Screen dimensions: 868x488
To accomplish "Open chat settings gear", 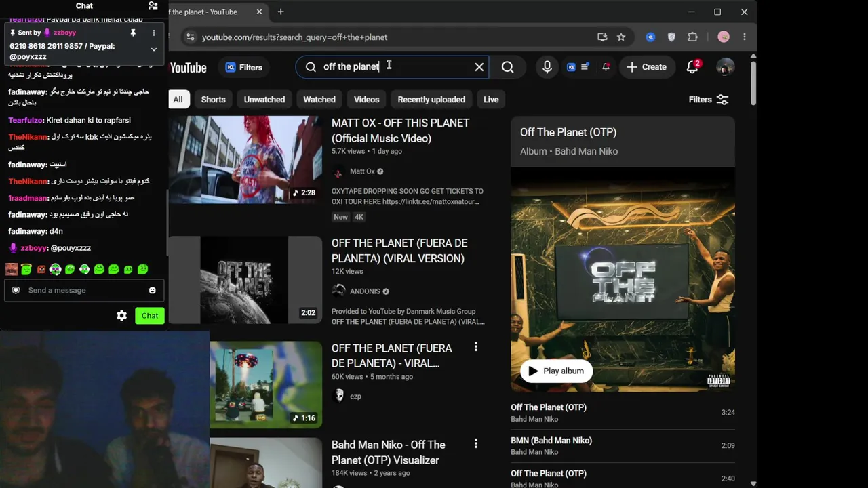I will click(x=122, y=316).
